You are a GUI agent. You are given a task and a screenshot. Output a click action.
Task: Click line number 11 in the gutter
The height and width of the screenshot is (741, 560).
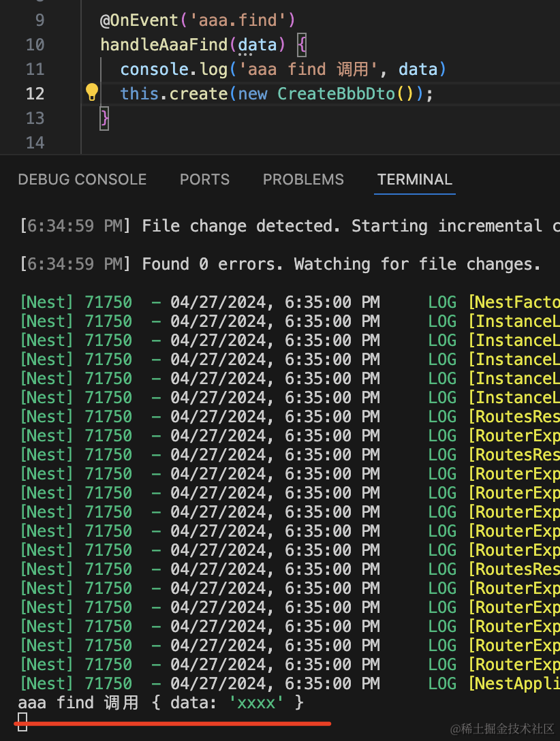pos(35,69)
